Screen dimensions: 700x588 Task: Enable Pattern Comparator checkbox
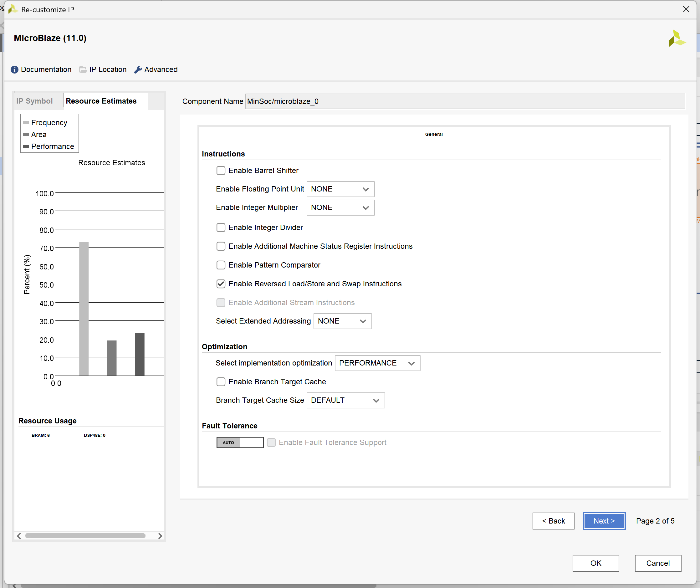pyautogui.click(x=221, y=265)
